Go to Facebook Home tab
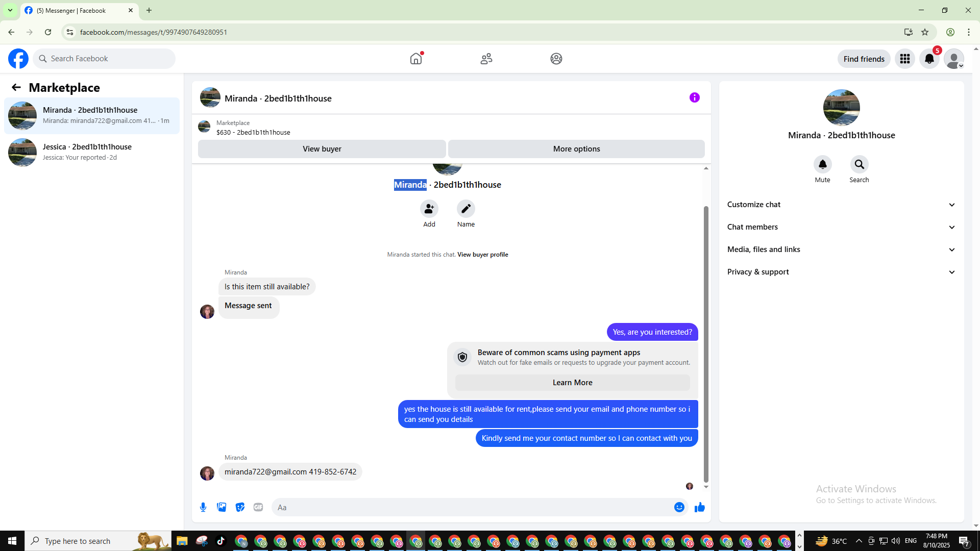 coord(416,59)
